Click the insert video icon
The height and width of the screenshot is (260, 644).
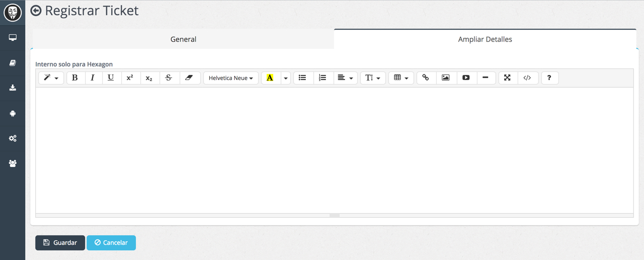(466, 78)
